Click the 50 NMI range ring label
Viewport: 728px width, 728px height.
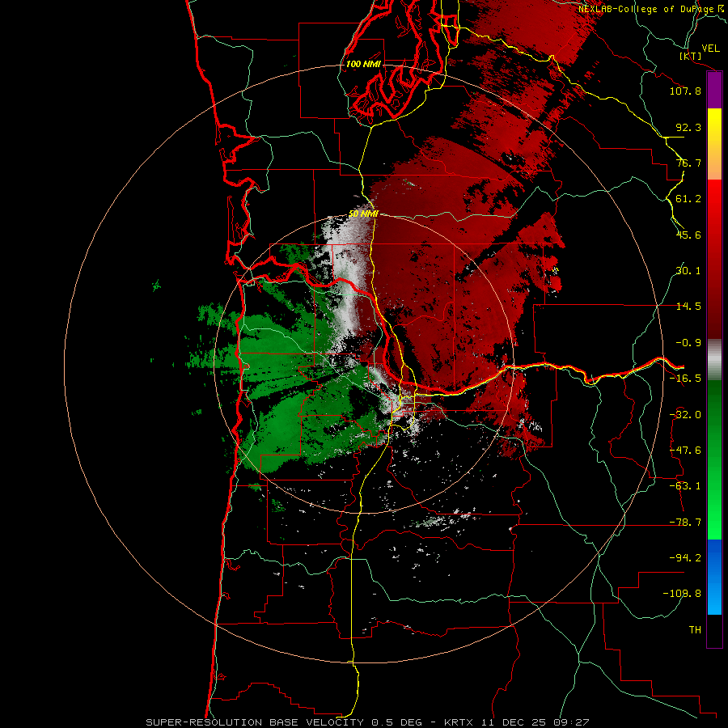363,214
